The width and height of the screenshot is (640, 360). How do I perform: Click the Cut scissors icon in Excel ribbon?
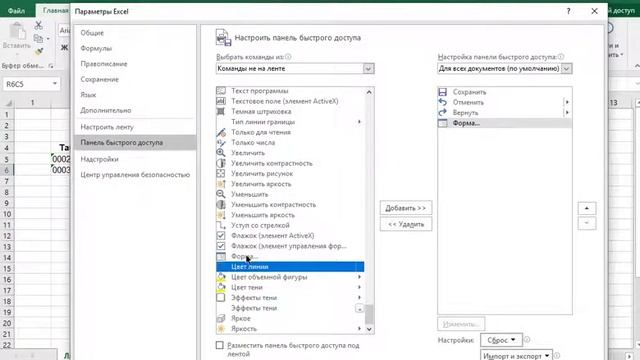click(38, 25)
